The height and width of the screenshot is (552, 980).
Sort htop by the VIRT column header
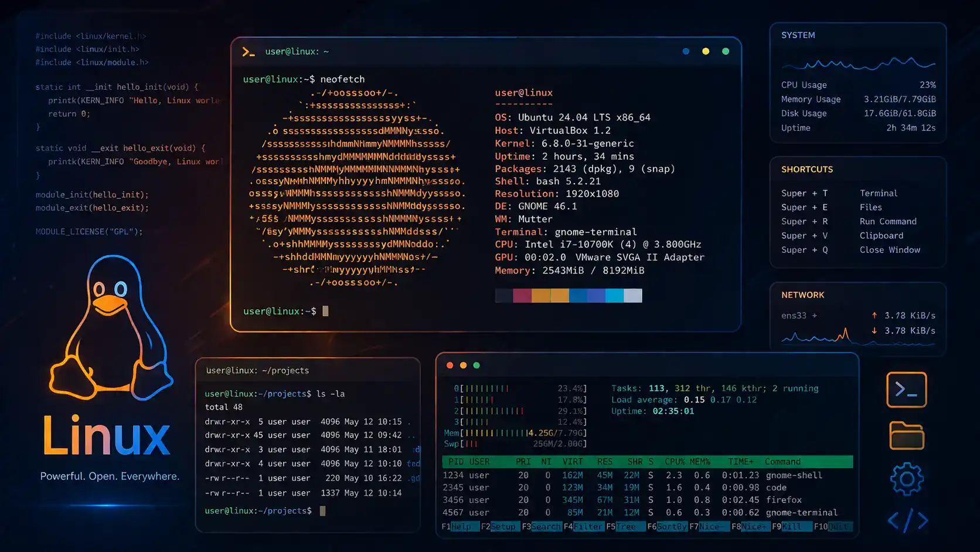click(x=573, y=462)
